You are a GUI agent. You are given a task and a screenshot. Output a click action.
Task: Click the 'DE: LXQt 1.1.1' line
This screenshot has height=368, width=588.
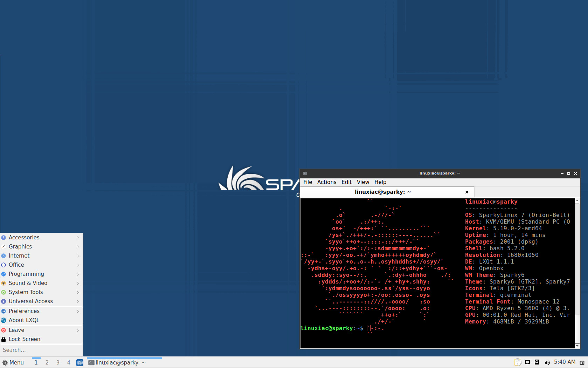click(x=489, y=262)
